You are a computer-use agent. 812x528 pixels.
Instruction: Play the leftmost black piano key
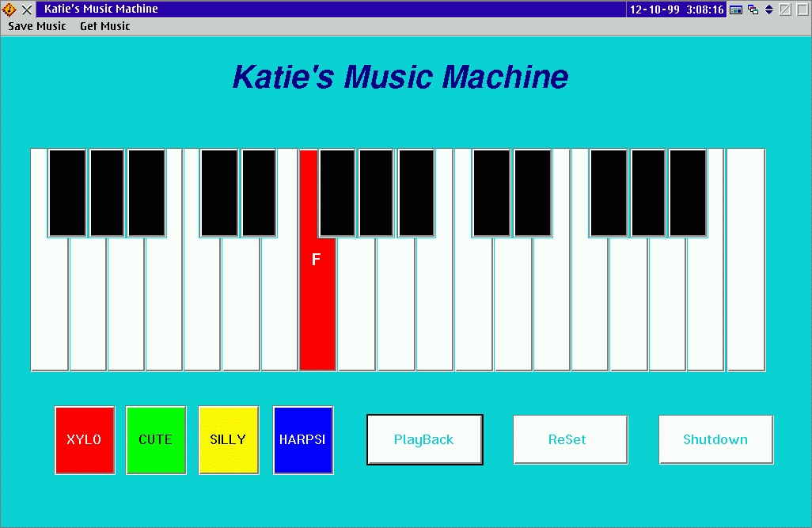(67, 192)
